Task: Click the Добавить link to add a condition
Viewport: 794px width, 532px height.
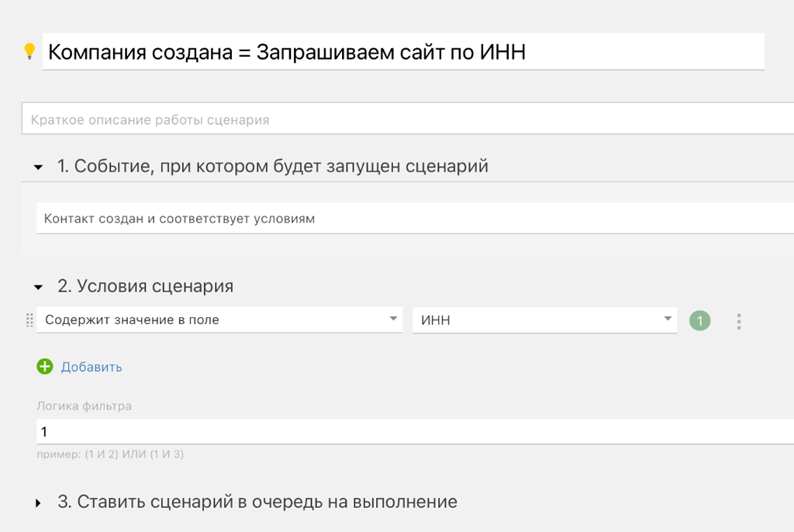Action: [91, 366]
